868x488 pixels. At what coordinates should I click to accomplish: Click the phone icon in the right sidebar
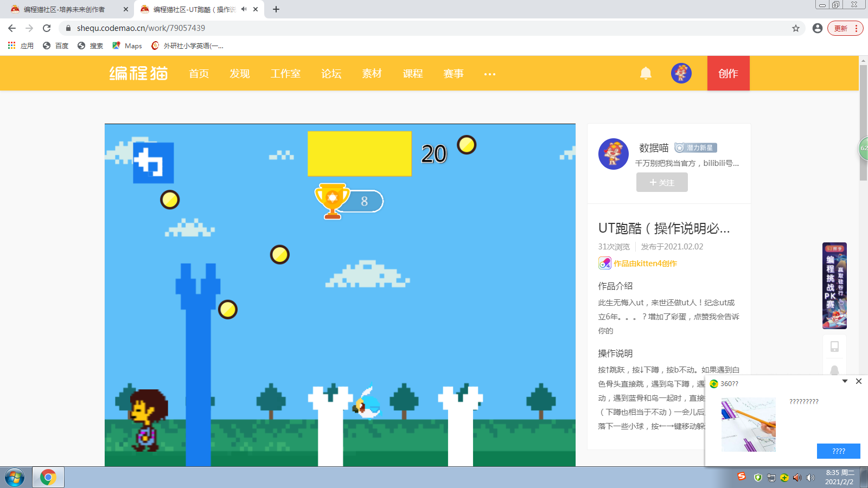pos(834,346)
